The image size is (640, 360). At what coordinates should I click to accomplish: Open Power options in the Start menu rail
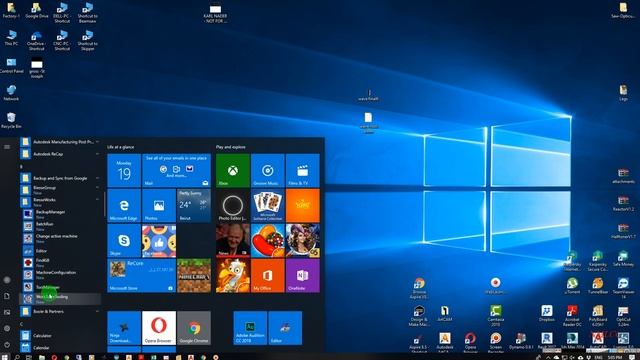click(x=7, y=344)
